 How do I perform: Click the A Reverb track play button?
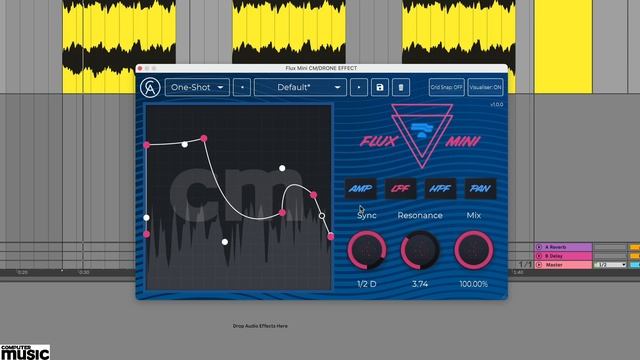(539, 247)
